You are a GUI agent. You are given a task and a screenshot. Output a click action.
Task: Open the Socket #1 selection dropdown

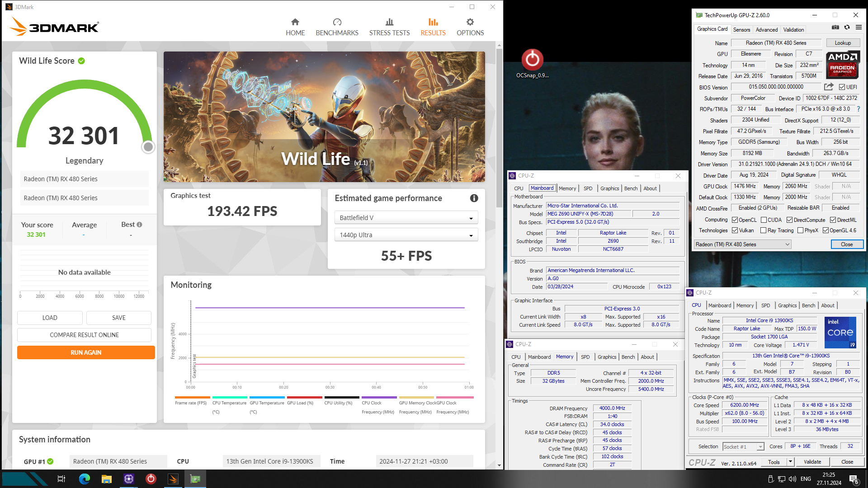click(x=743, y=446)
